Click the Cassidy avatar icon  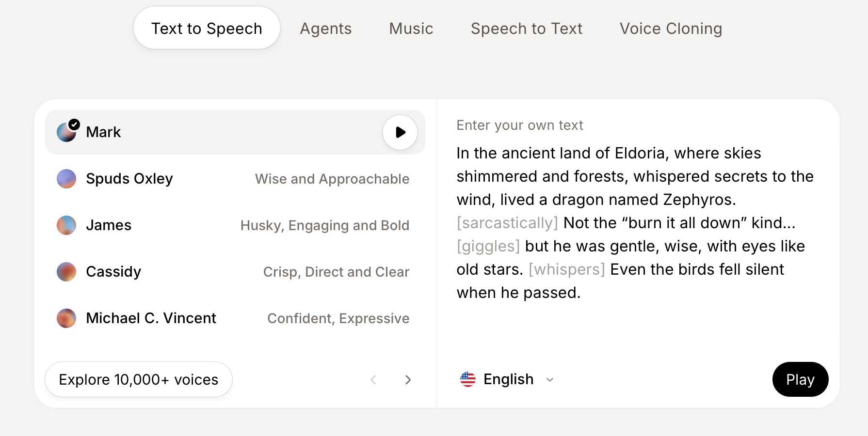(66, 272)
